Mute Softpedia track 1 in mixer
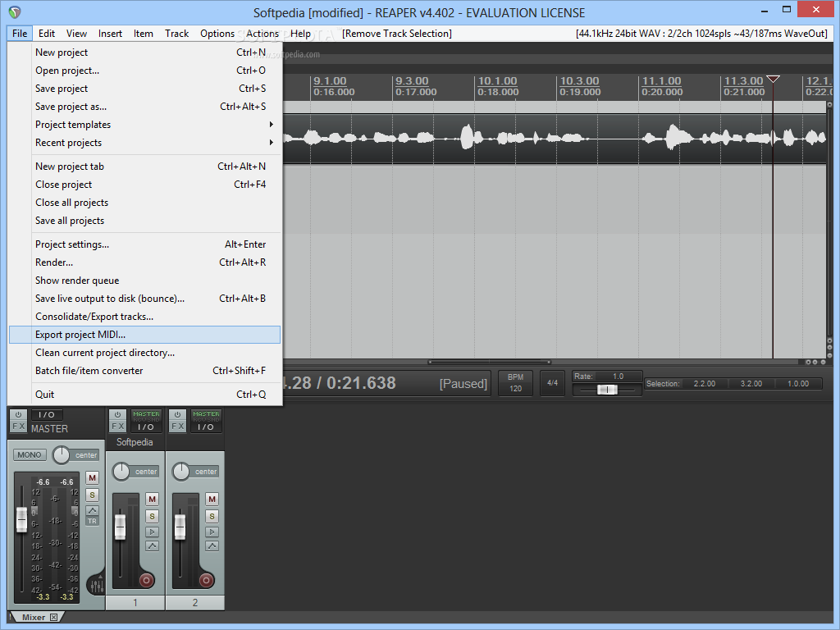This screenshot has height=630, width=840. pyautogui.click(x=152, y=500)
